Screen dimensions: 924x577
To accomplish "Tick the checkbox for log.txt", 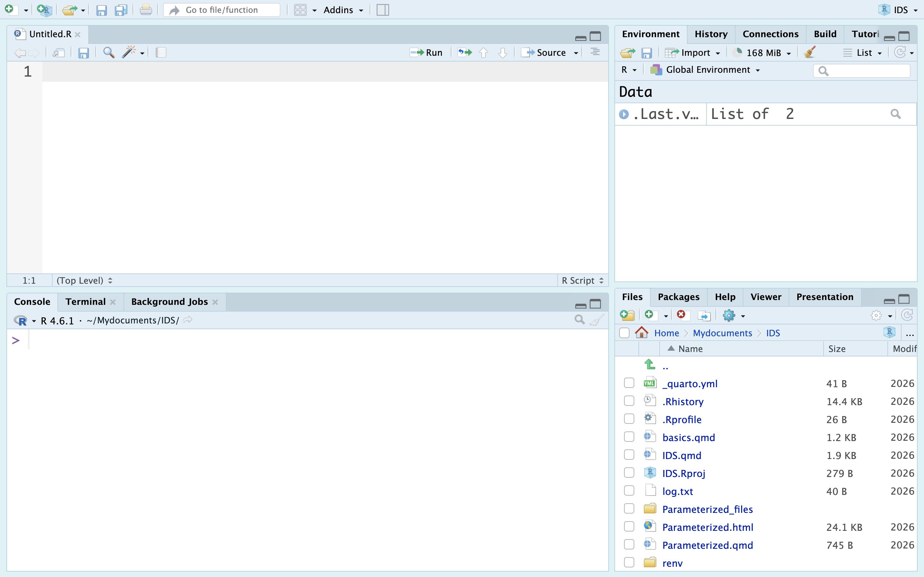I will coord(629,490).
